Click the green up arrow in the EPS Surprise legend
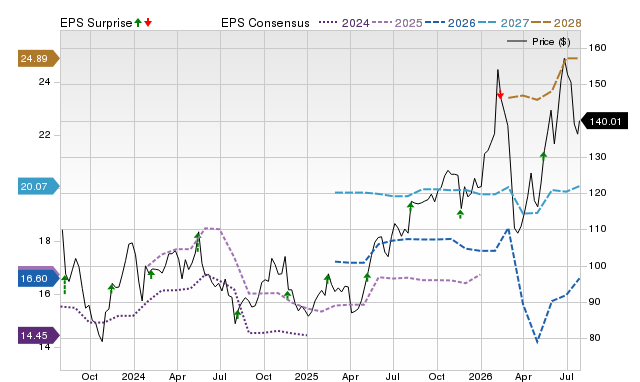640x382 pixels. (x=138, y=22)
